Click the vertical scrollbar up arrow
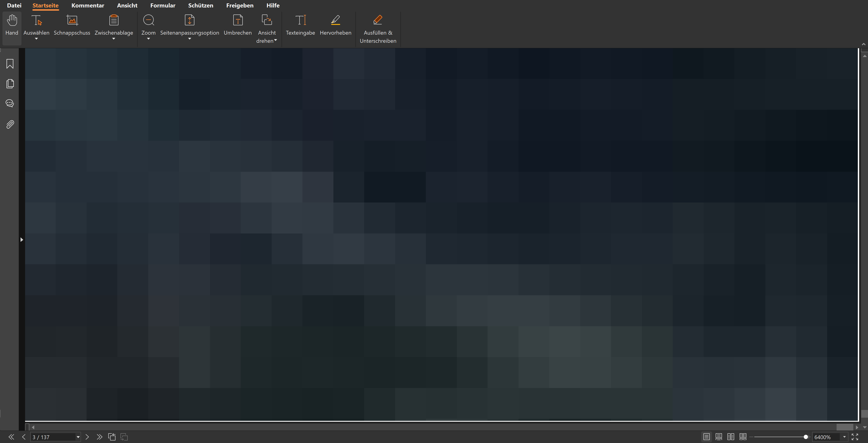868x443 pixels. point(865,56)
